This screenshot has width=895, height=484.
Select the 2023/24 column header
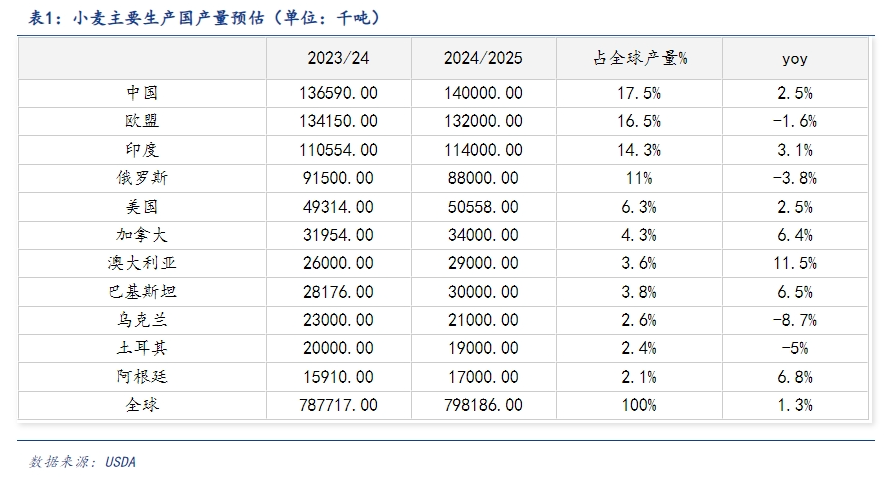point(338,58)
